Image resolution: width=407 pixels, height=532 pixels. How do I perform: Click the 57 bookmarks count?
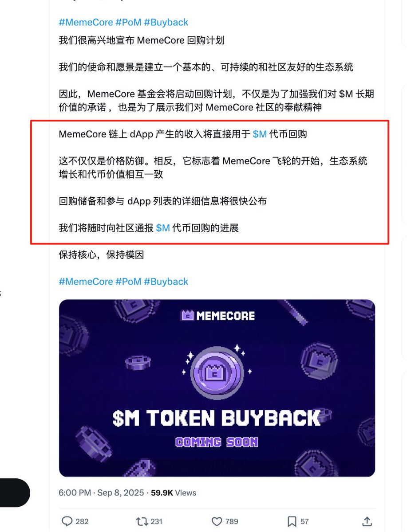(304, 522)
